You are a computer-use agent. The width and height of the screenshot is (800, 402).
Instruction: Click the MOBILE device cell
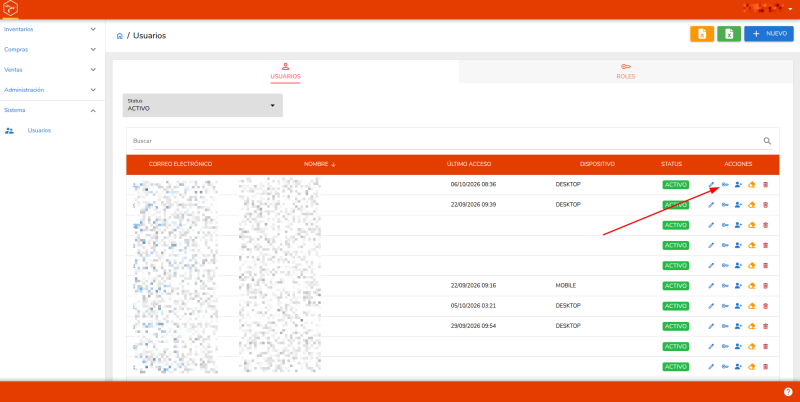566,286
